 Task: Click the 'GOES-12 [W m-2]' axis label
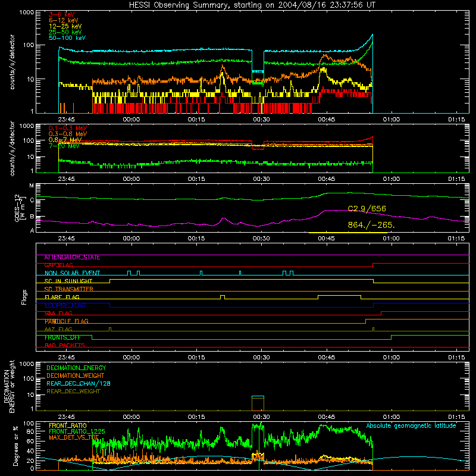pyautogui.click(x=20, y=208)
